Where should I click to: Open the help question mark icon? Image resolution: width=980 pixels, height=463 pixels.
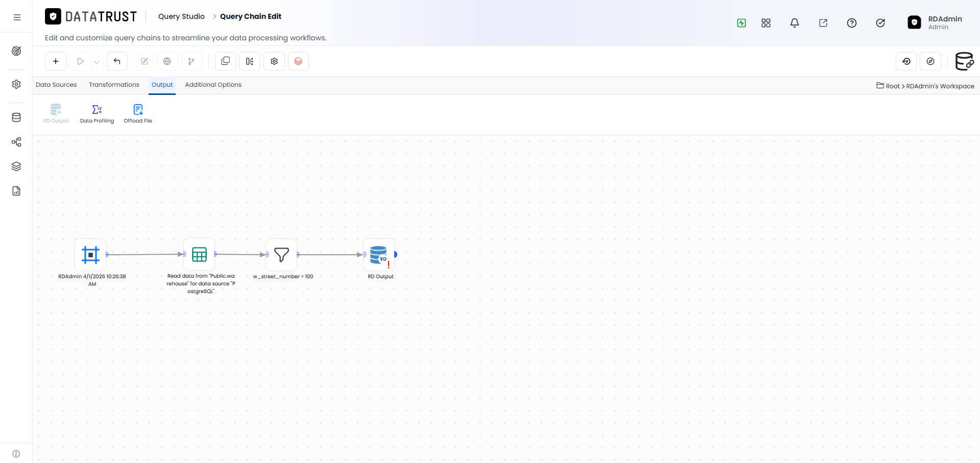click(x=852, y=23)
